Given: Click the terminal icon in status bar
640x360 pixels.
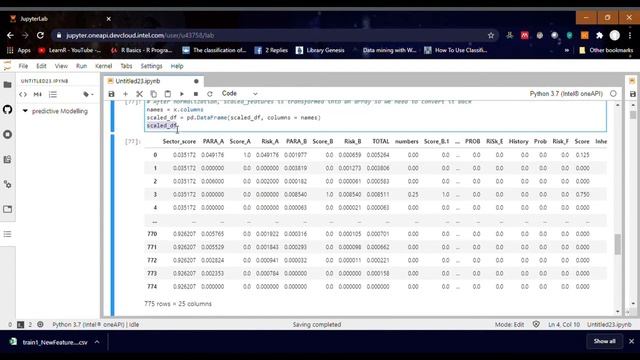Looking at the screenshot, I should pyautogui.click(x=20, y=324).
